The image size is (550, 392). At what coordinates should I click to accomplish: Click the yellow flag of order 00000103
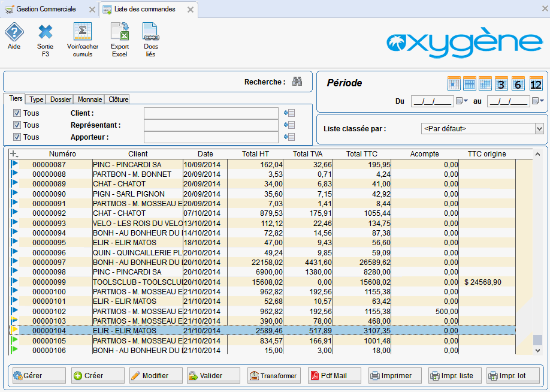tap(14, 321)
